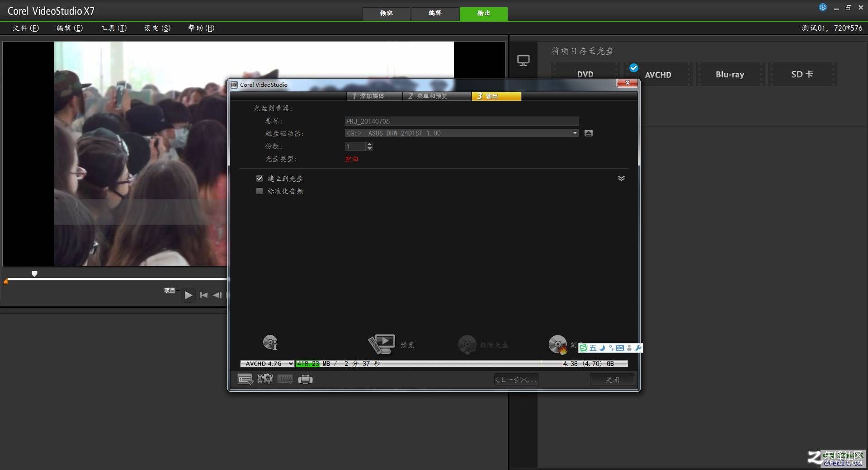Close the Corel VideoStudio dialog window
Screen dimensions: 868x470
point(627,83)
